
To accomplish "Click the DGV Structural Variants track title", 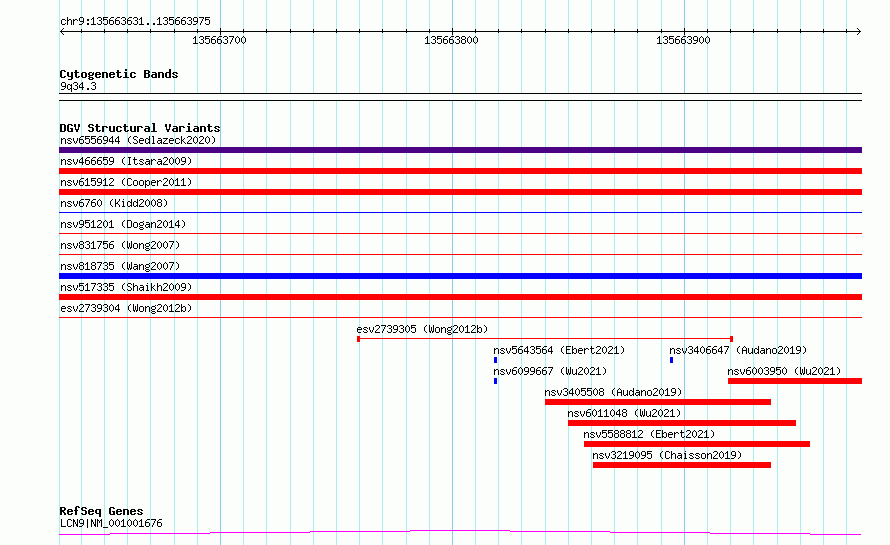I will [140, 128].
